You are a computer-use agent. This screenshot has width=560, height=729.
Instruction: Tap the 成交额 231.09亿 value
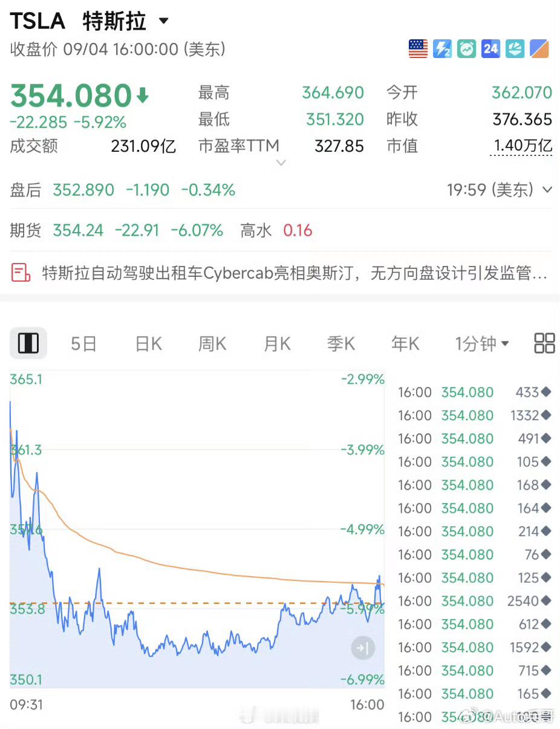pyautogui.click(x=143, y=146)
